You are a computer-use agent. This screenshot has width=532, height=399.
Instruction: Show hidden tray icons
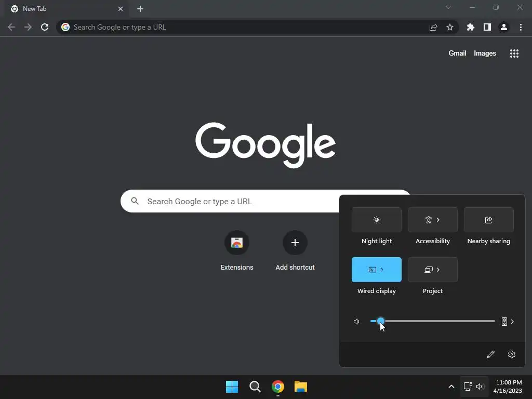point(451,387)
